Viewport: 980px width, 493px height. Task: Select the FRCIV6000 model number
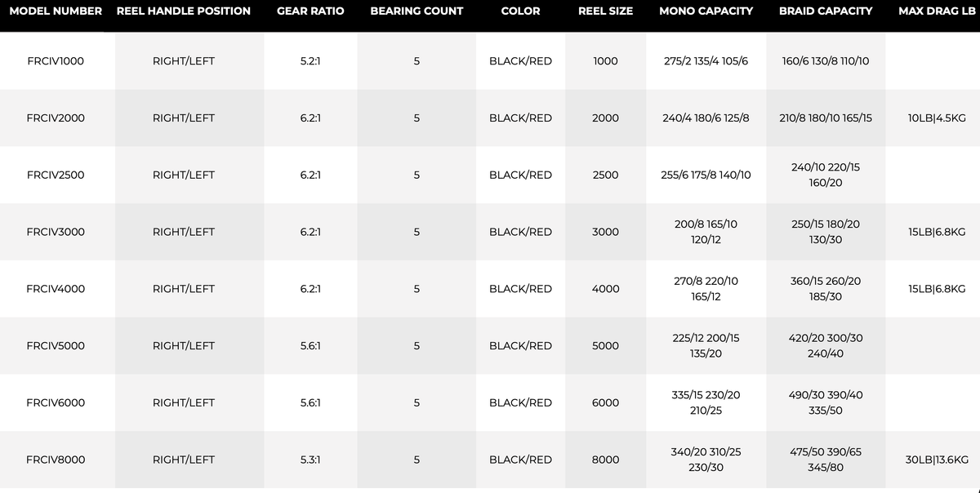pos(56,402)
